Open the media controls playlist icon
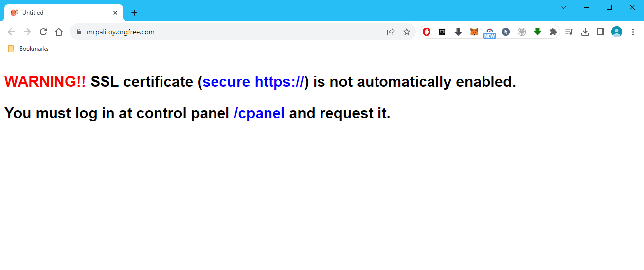The image size is (644, 270). (x=569, y=32)
